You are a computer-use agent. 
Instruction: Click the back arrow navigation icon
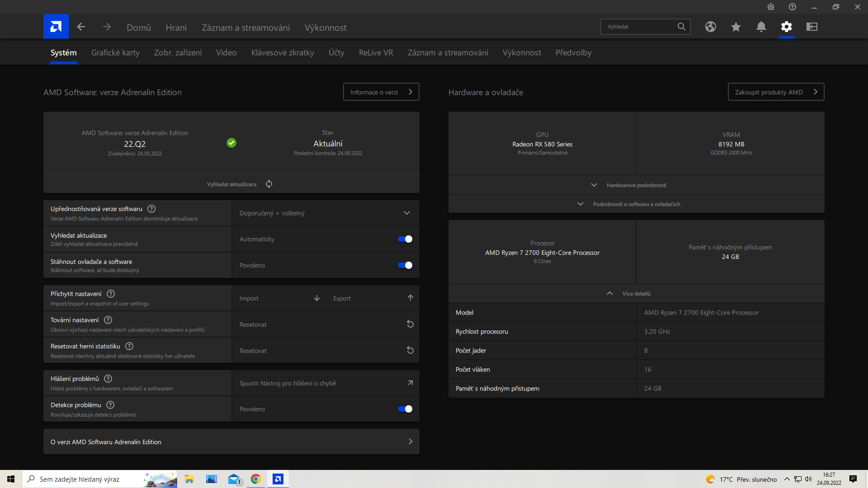pyautogui.click(x=81, y=27)
